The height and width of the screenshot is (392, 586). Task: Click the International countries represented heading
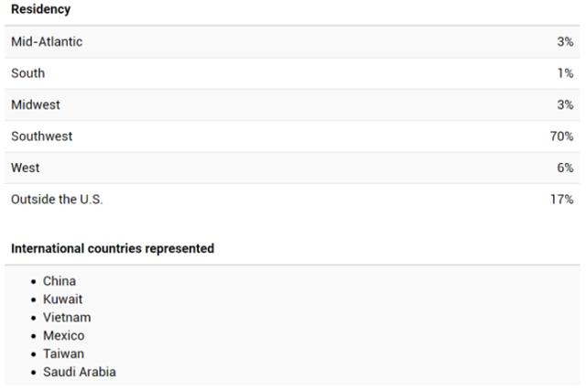pyautogui.click(x=113, y=248)
